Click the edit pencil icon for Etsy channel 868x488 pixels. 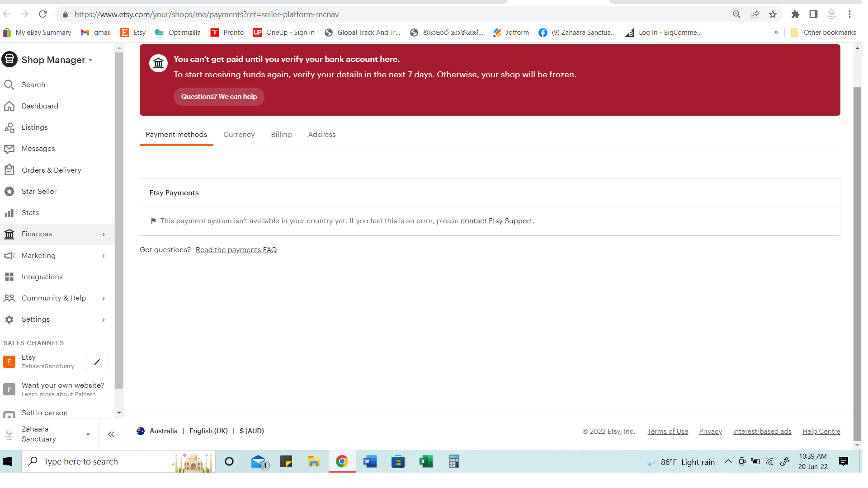(97, 362)
